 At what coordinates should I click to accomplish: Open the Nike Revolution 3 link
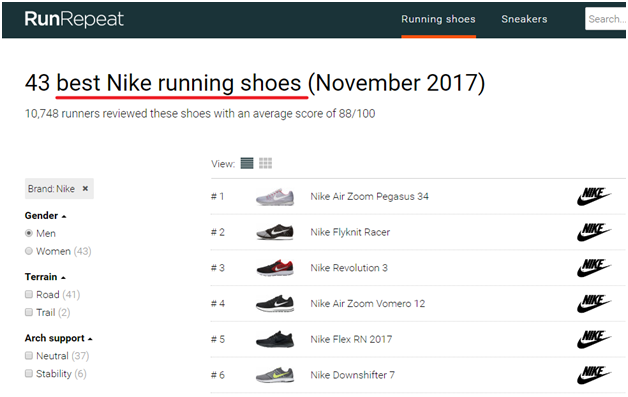coord(349,268)
